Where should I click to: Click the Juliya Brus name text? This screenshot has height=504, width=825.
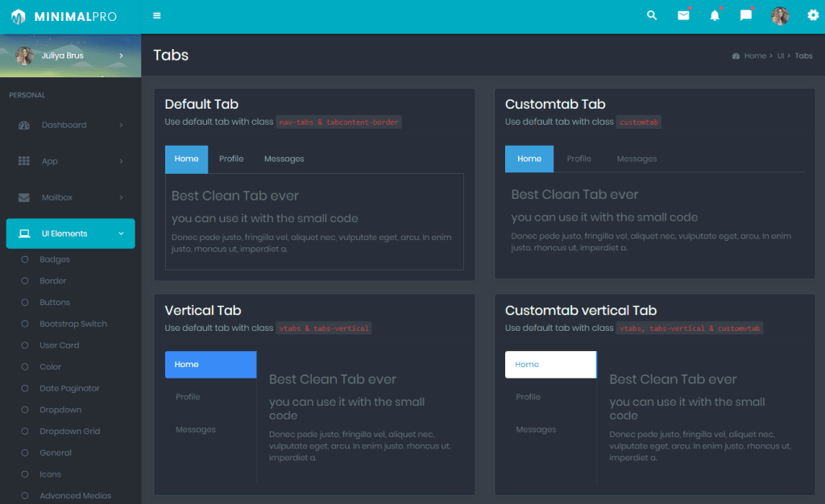pos(63,56)
